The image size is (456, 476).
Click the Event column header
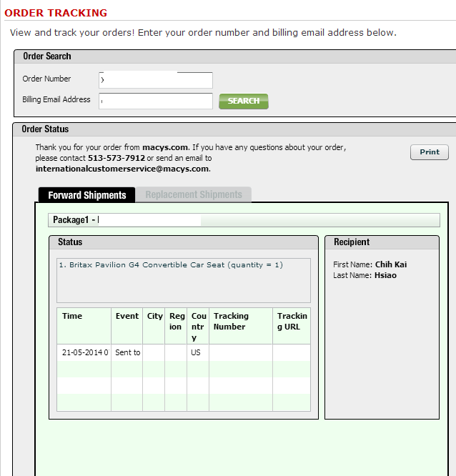(127, 326)
